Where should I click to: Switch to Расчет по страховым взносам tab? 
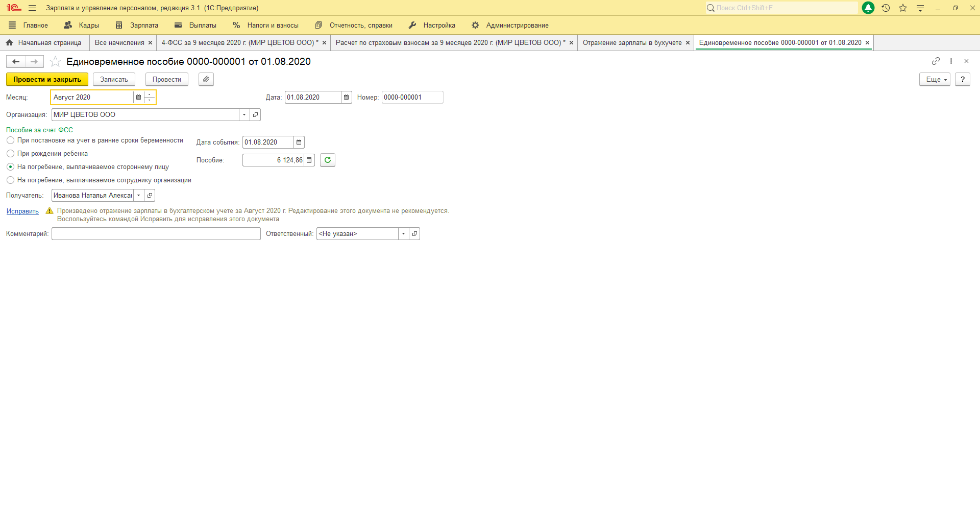tap(451, 43)
